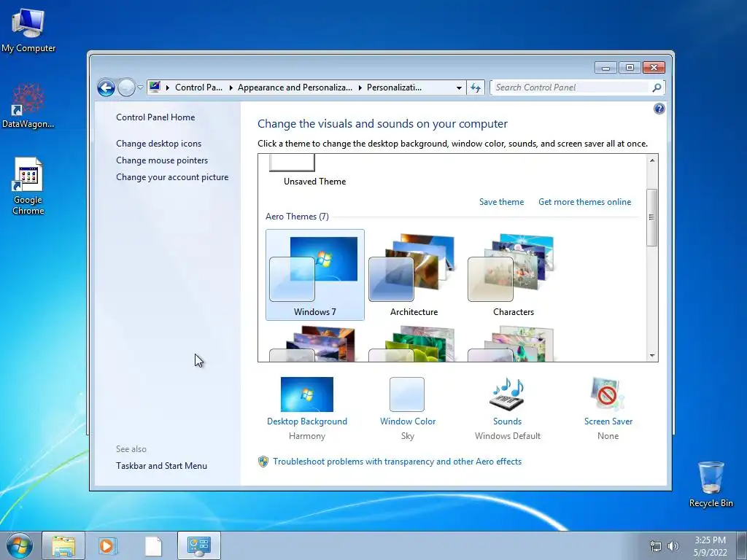Open the Window Color swatch
The width and height of the screenshot is (747, 560).
tap(407, 394)
